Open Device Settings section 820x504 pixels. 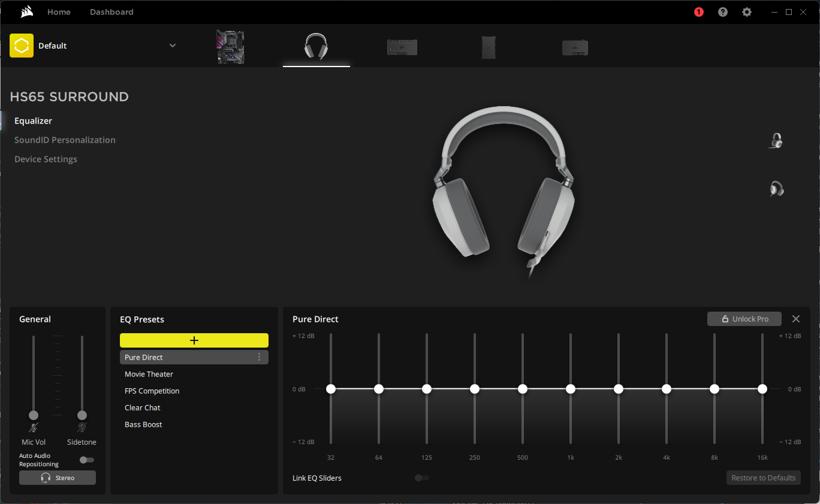pyautogui.click(x=46, y=159)
